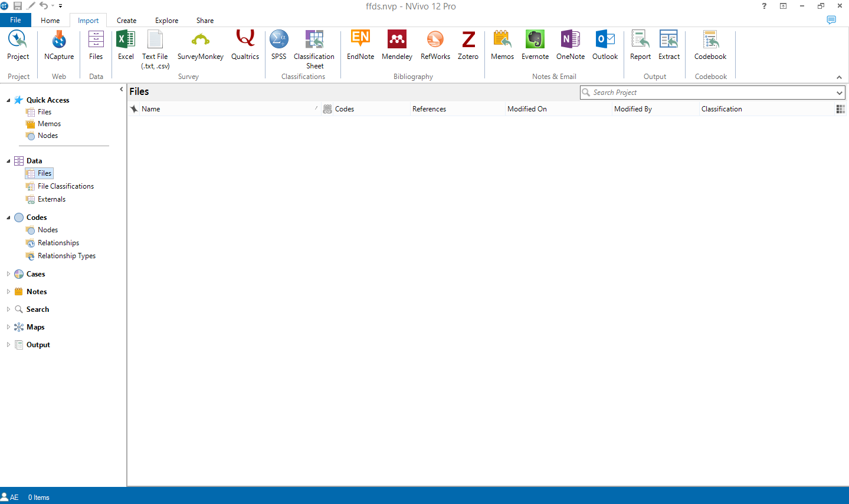
Task: Import Zotero bibliography
Action: click(468, 45)
